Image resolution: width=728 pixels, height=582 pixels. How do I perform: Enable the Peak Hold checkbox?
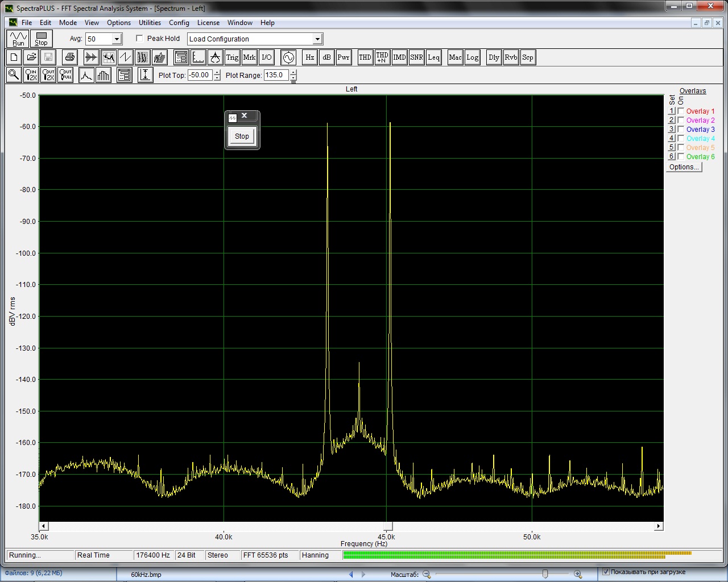click(x=139, y=39)
